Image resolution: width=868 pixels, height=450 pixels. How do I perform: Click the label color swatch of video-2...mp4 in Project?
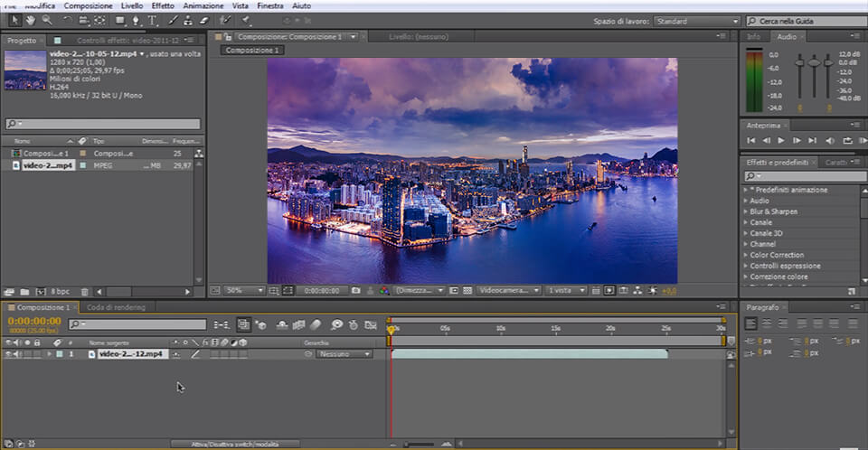click(83, 165)
